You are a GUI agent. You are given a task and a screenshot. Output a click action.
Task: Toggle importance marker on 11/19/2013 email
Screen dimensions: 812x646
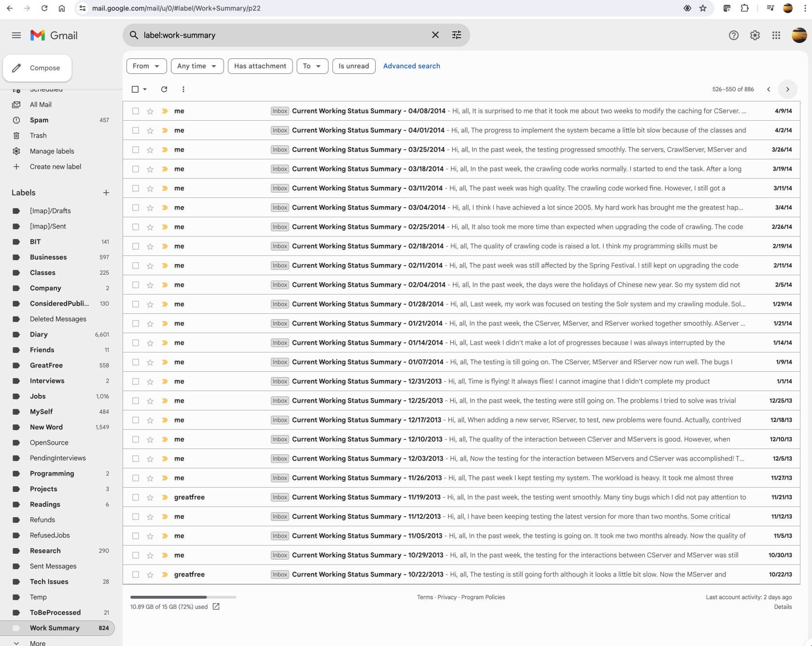[x=165, y=497]
